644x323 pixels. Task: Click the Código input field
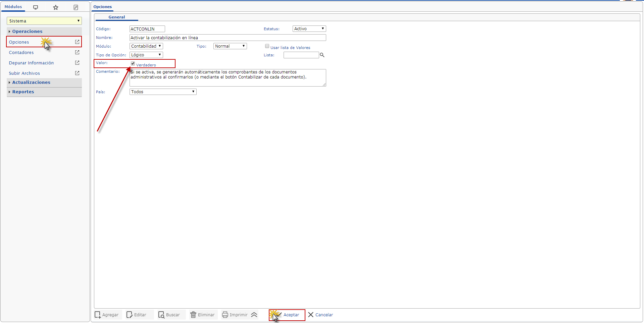point(147,29)
